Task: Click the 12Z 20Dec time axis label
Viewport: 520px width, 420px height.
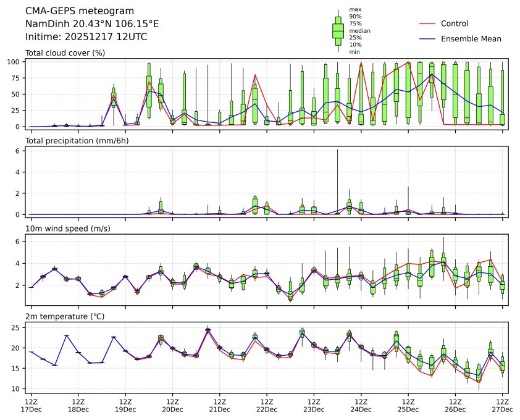Action: tap(172, 405)
